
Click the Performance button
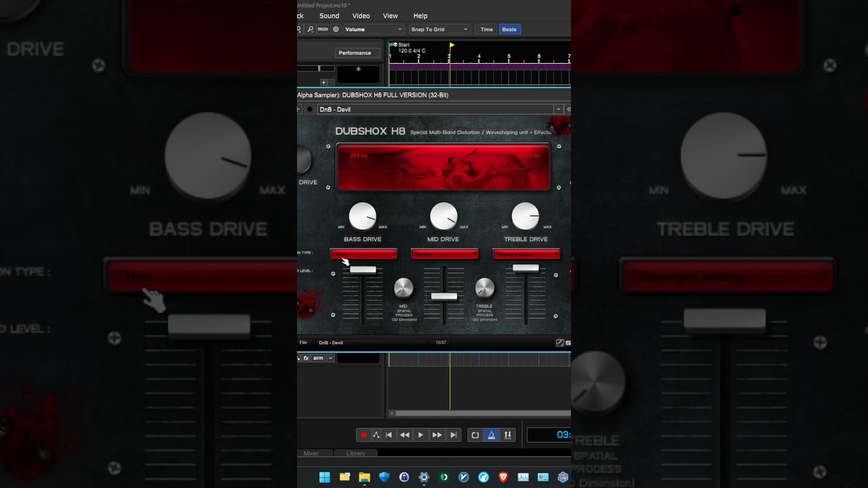[357, 53]
